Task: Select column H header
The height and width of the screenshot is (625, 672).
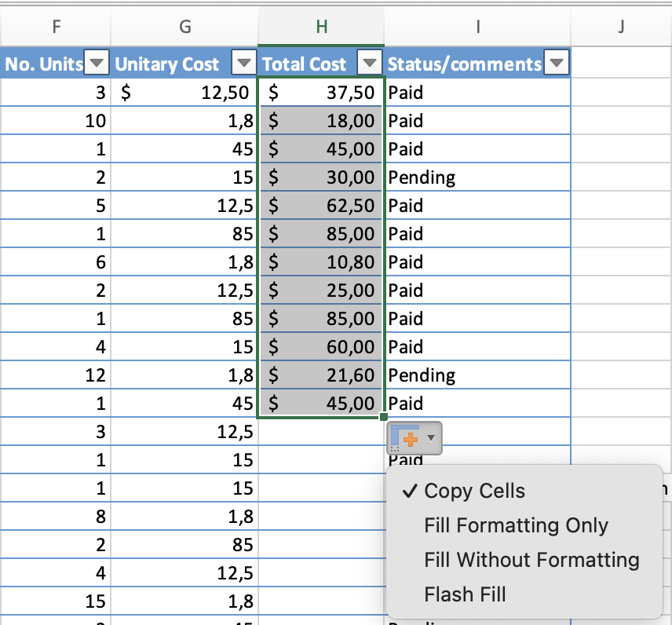Action: [320, 27]
